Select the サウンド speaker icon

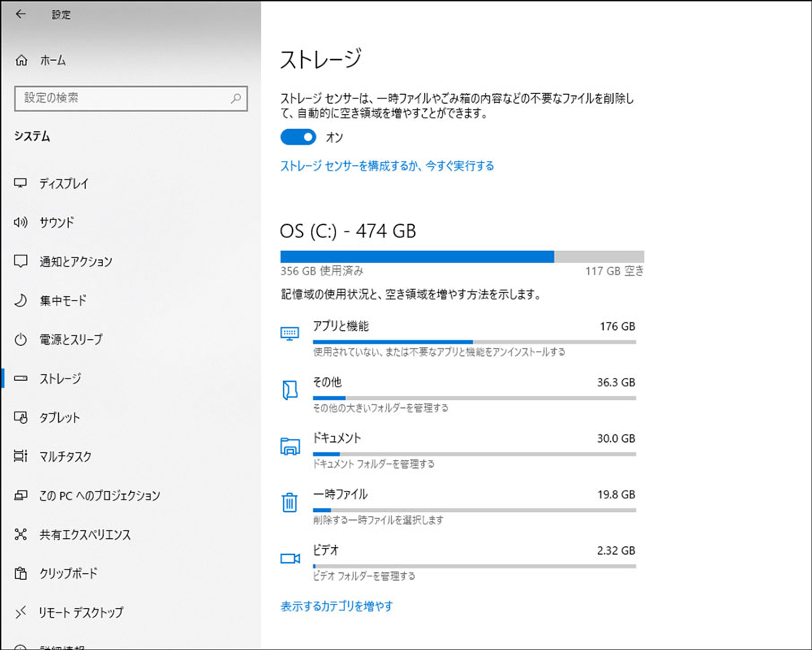(x=21, y=222)
